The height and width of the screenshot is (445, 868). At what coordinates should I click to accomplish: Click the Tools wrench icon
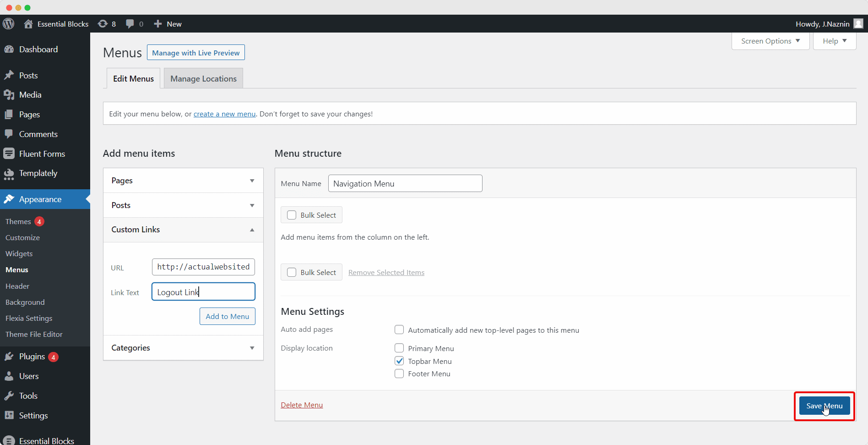[x=10, y=396]
